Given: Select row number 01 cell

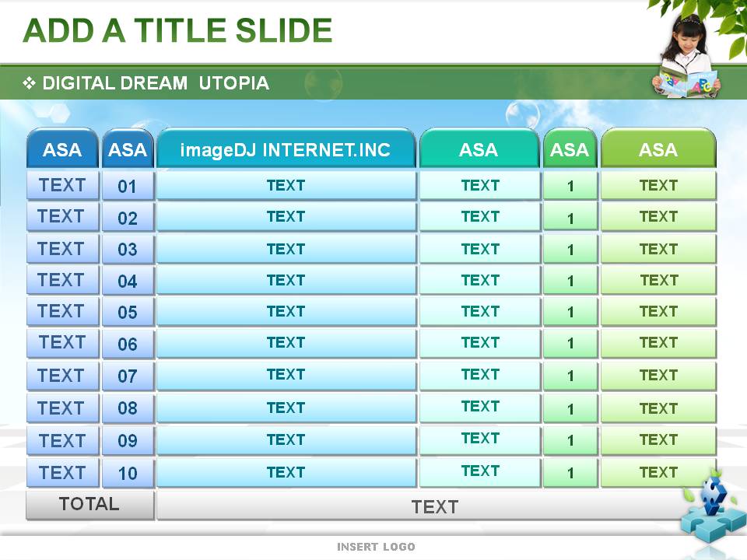Looking at the screenshot, I should [x=128, y=187].
